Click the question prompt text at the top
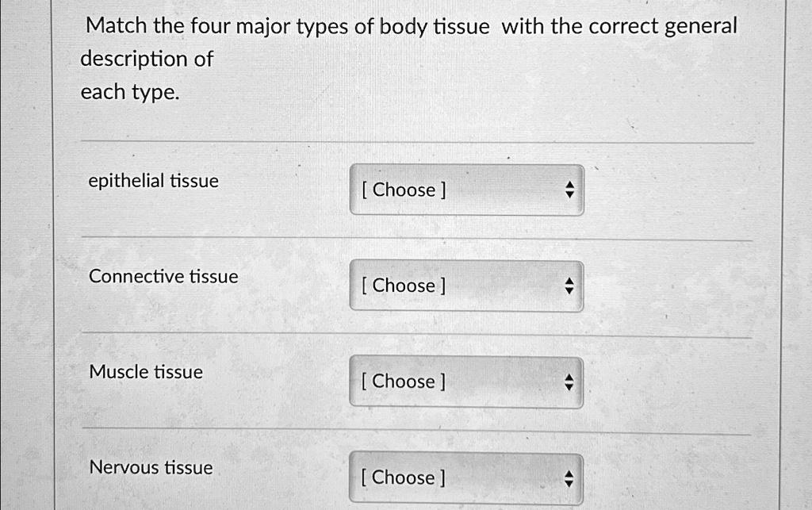 coord(409,26)
